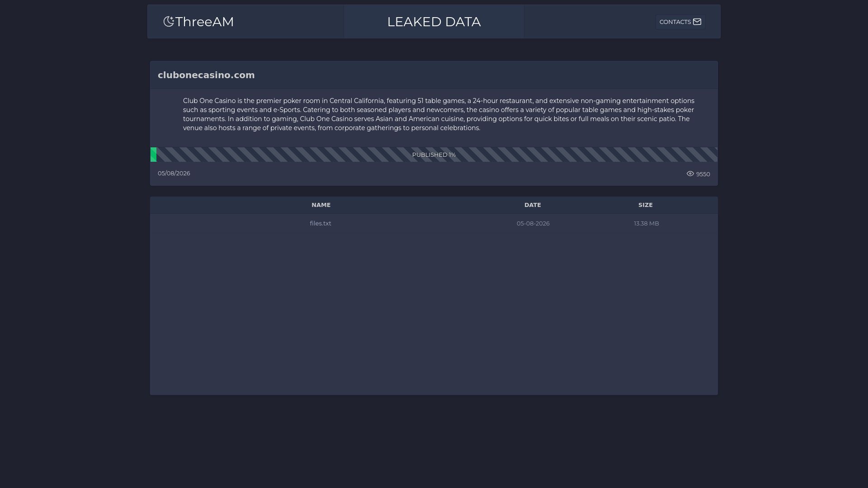Image resolution: width=868 pixels, height=488 pixels.
Task: Click the file date 05-08-2026
Action: [x=533, y=224]
